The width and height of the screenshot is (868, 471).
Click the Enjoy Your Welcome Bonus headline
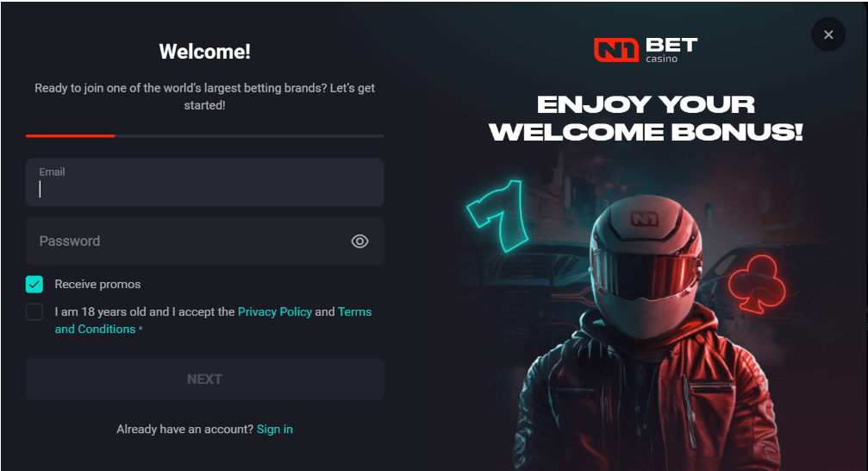[x=646, y=118]
